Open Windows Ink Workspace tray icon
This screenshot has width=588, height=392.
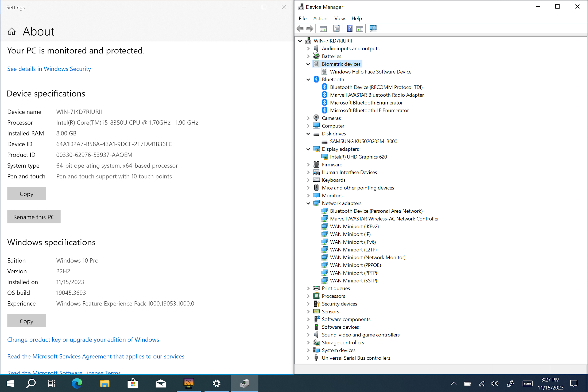pos(510,384)
